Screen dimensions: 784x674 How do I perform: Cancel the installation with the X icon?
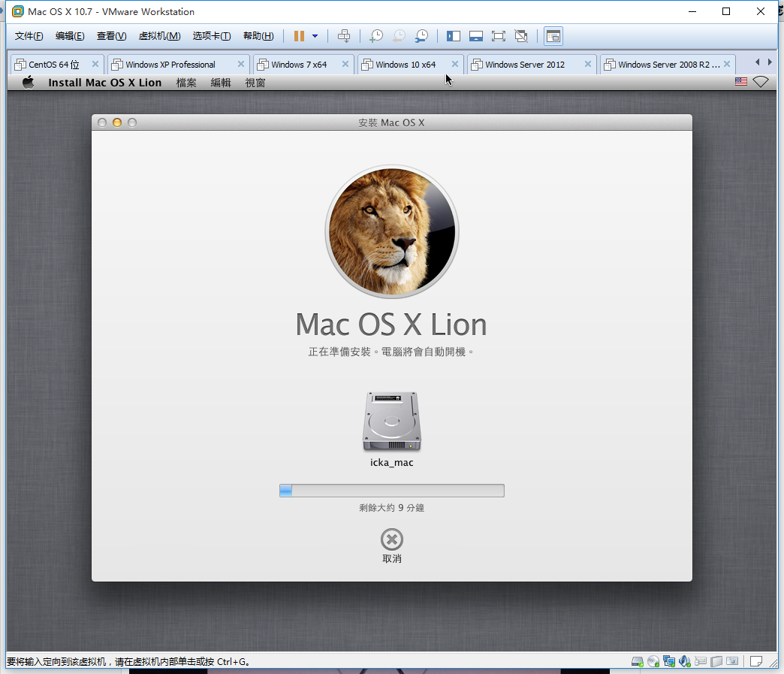[x=392, y=540]
